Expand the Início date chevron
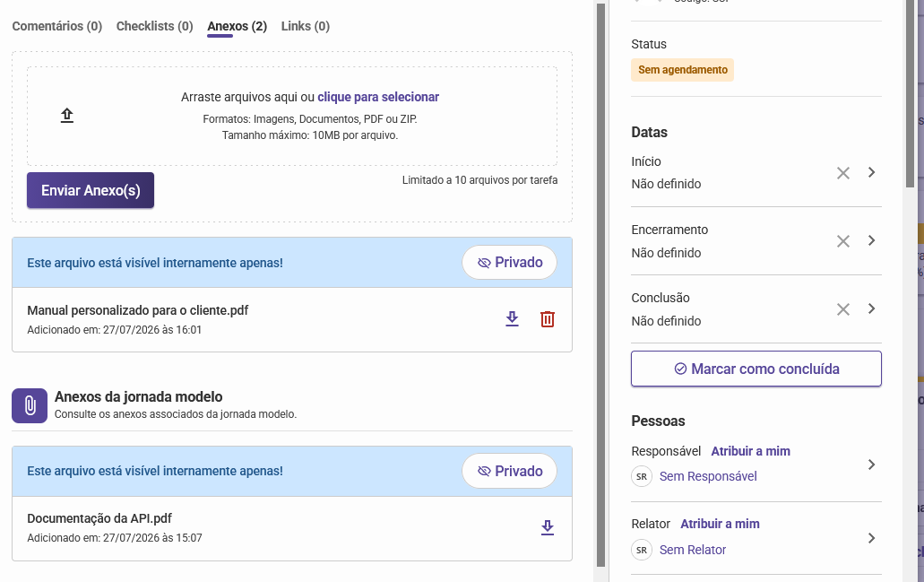The height and width of the screenshot is (582, 924). [871, 172]
